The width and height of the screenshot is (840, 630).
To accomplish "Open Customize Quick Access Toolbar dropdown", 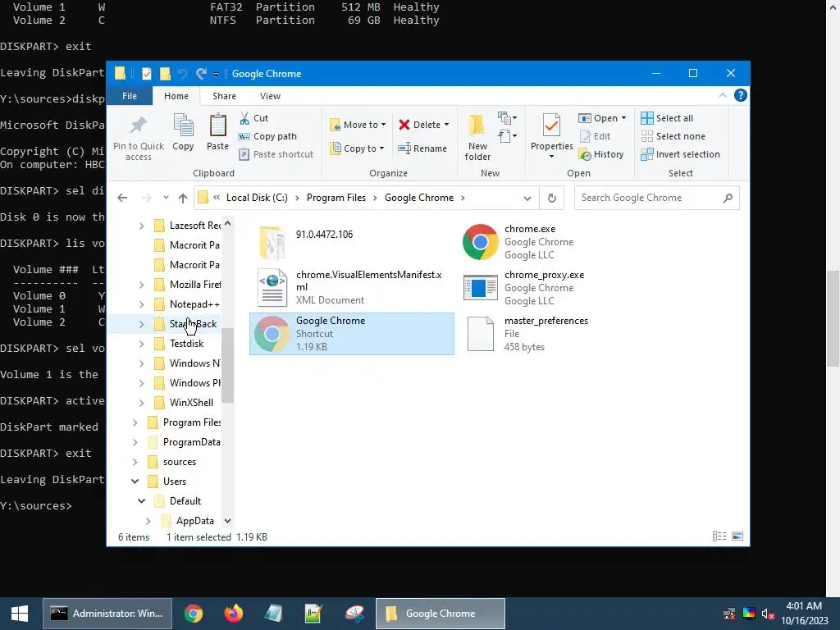I will coord(216,75).
